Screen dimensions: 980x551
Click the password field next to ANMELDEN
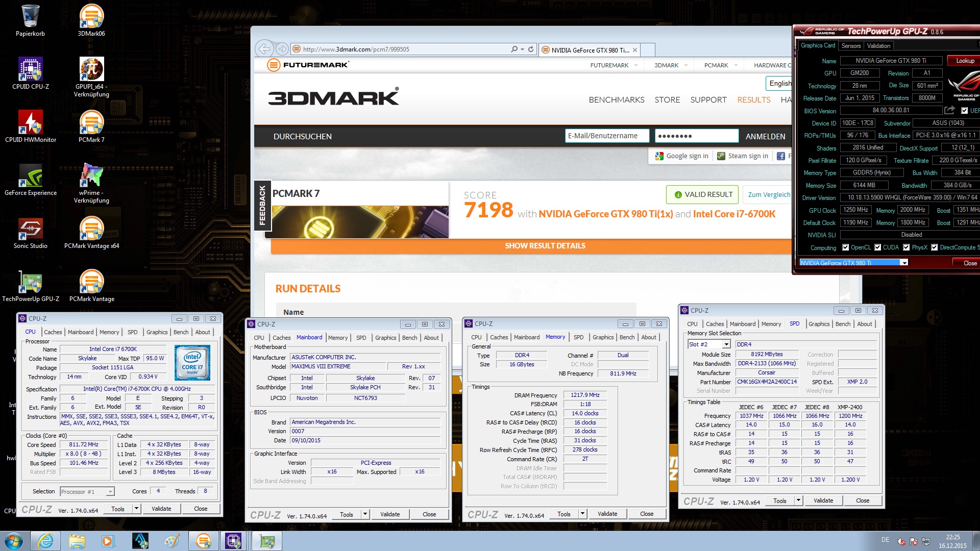[x=696, y=136]
